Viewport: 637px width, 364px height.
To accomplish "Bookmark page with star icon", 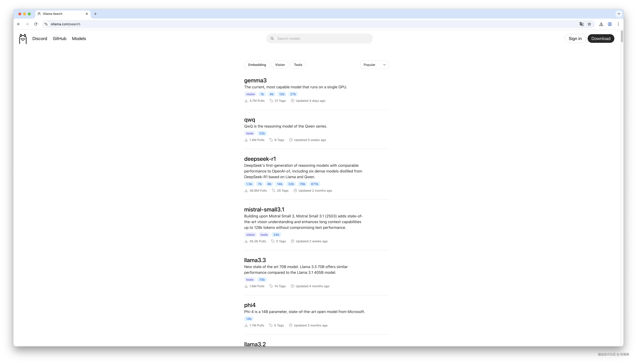I will coord(589,24).
